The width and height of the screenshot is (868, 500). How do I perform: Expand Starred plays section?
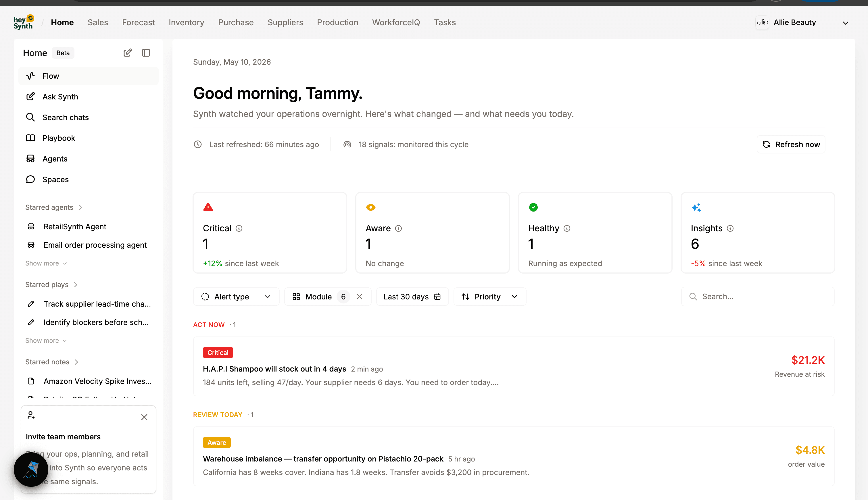tap(51, 285)
